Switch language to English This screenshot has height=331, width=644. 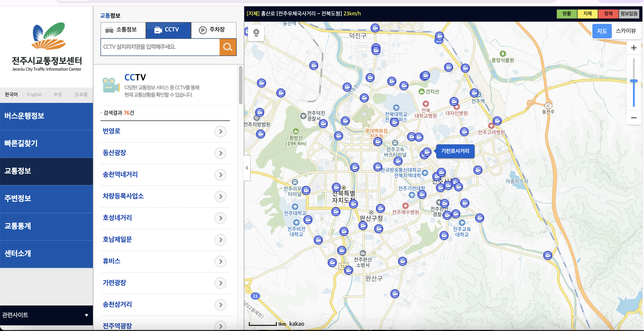34,95
